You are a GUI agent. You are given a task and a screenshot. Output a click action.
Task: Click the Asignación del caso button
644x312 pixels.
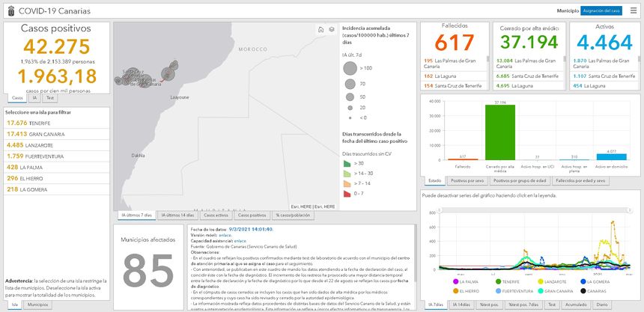(x=601, y=10)
